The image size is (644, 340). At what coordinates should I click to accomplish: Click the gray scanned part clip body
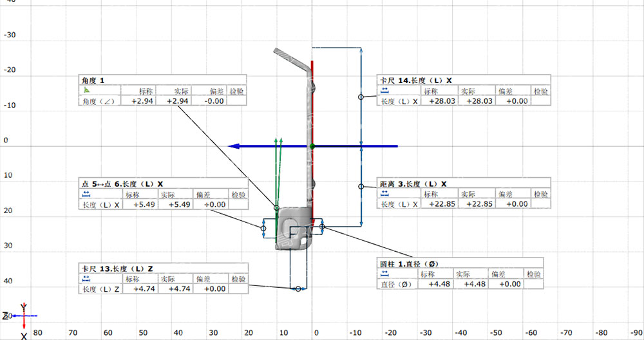click(x=294, y=229)
